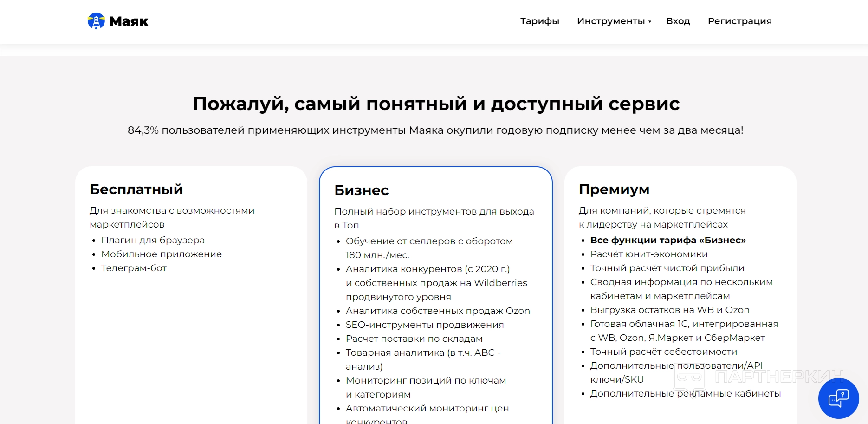Viewport: 868px width, 424px height.
Task: Click 'Все функции тарифа «Бизнес»' bold item
Action: pos(668,240)
